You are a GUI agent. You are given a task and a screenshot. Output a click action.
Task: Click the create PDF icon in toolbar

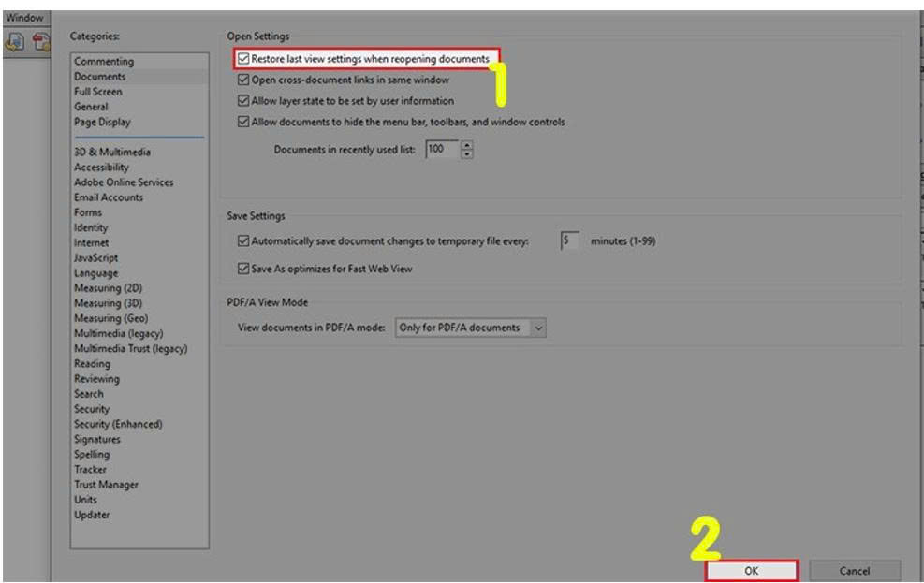[x=41, y=42]
